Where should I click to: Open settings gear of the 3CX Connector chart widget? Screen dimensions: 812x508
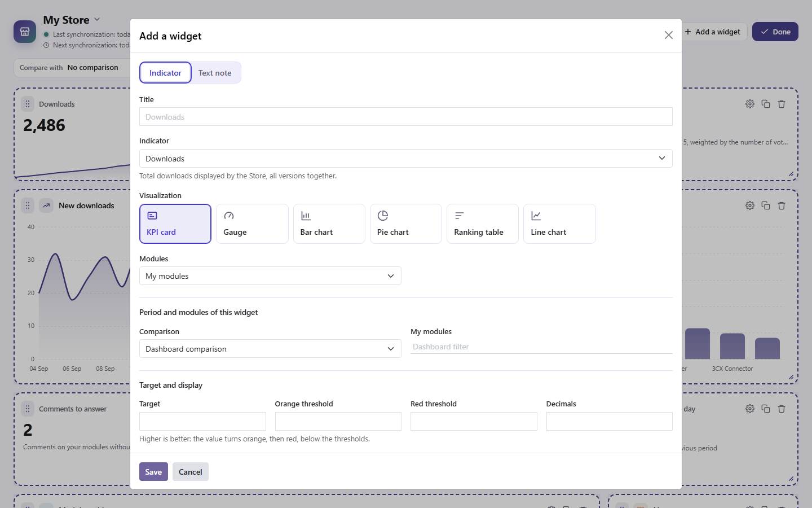pos(750,205)
